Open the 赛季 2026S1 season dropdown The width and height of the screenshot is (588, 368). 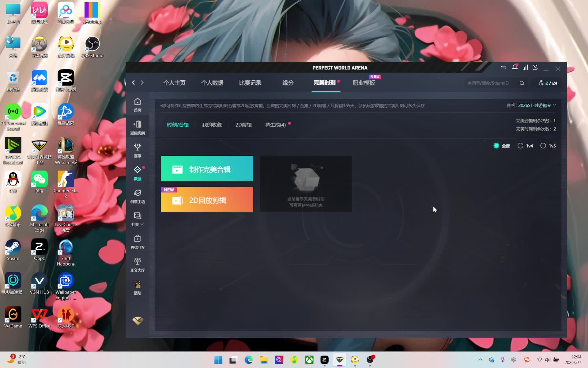pos(537,105)
